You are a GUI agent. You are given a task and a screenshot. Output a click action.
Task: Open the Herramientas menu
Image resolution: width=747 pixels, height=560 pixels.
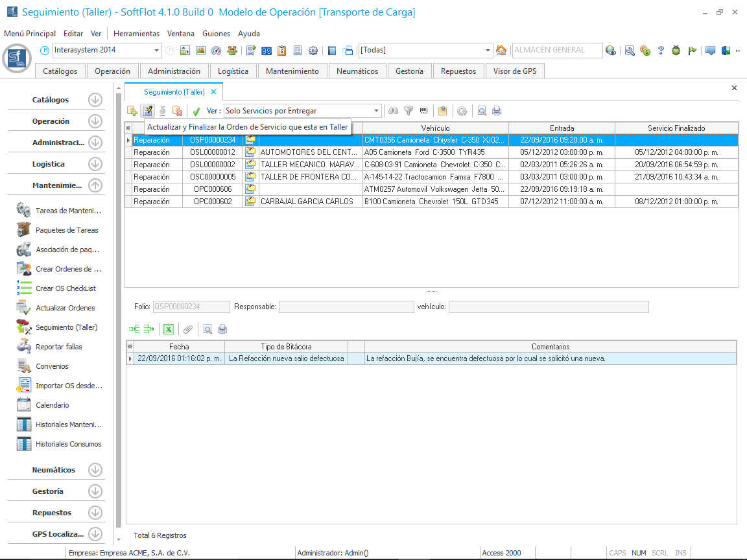pos(136,34)
